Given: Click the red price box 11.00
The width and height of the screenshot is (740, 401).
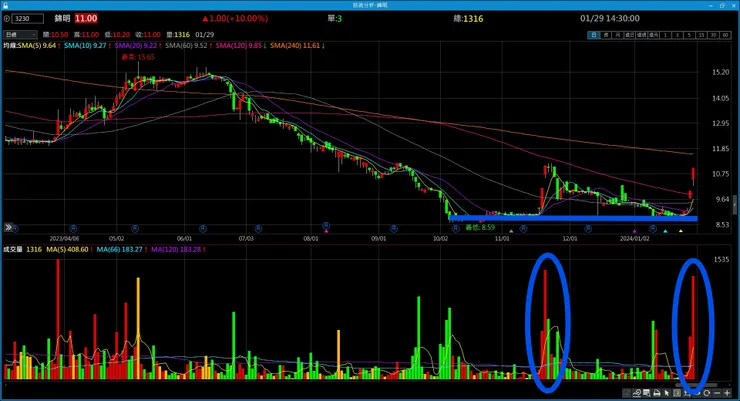Looking at the screenshot, I should click(86, 18).
